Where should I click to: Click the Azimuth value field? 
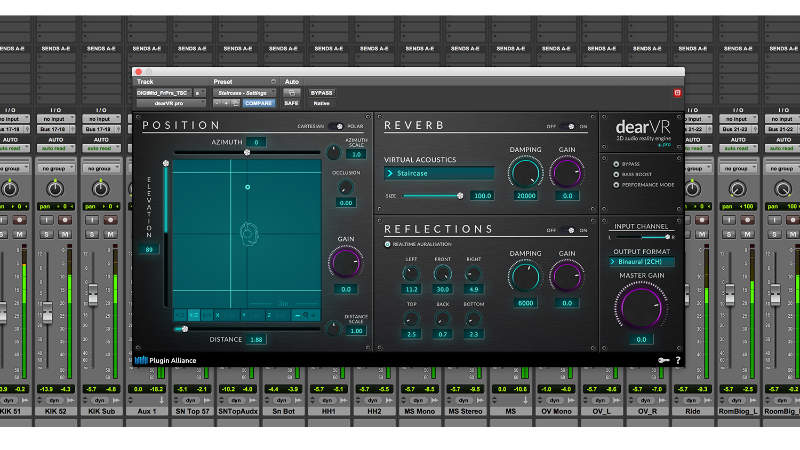pos(256,142)
